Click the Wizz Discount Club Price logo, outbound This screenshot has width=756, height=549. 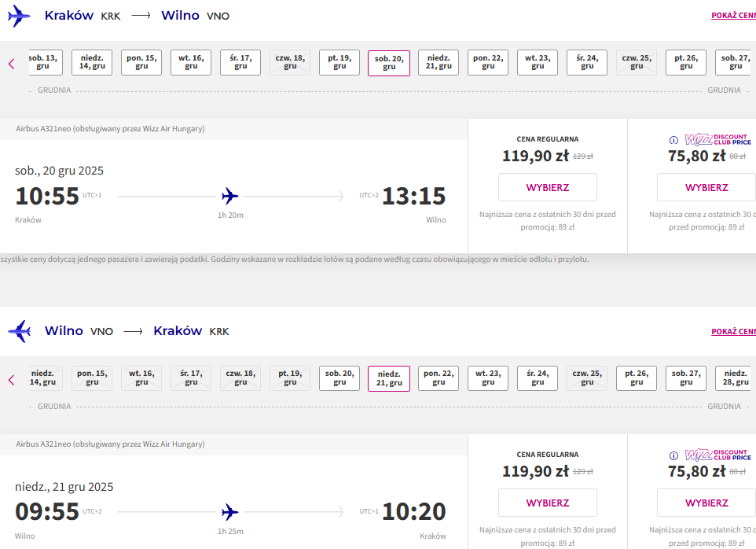tap(718, 140)
